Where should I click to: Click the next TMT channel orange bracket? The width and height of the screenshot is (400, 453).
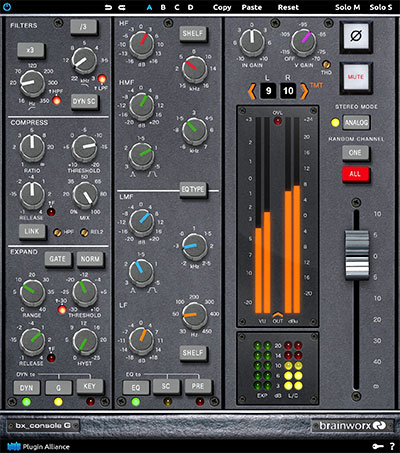tap(304, 91)
